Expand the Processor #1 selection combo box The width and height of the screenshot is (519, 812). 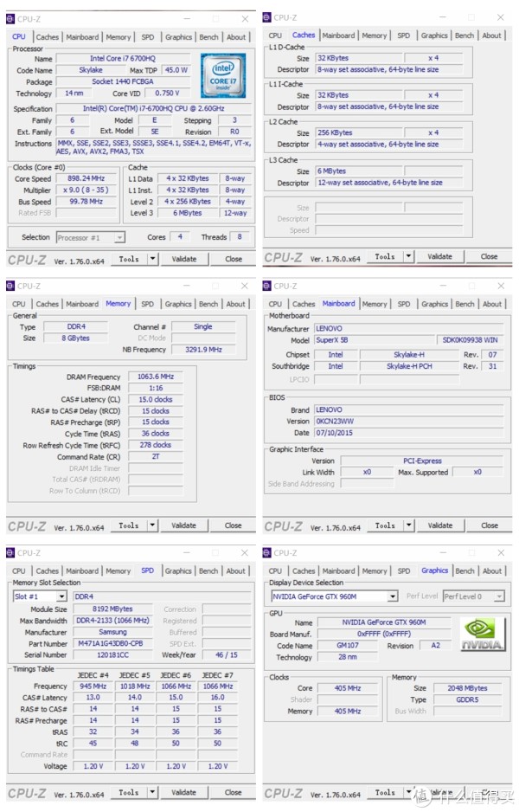tap(119, 238)
